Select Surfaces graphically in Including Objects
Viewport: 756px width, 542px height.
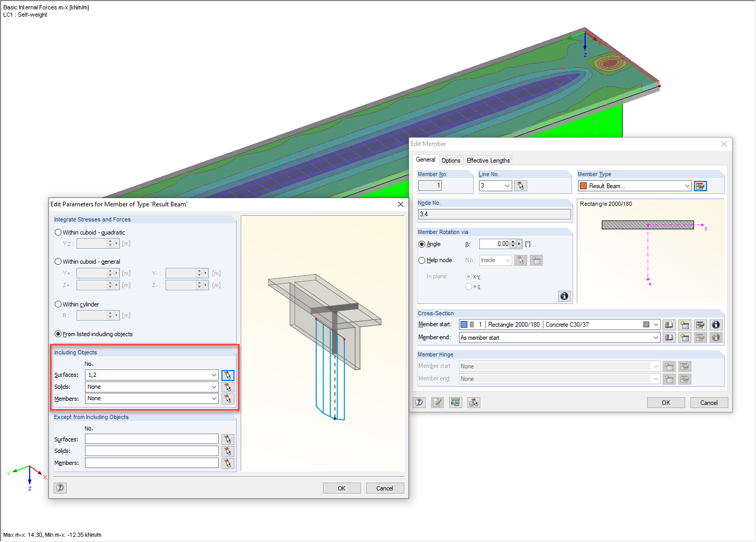[228, 375]
